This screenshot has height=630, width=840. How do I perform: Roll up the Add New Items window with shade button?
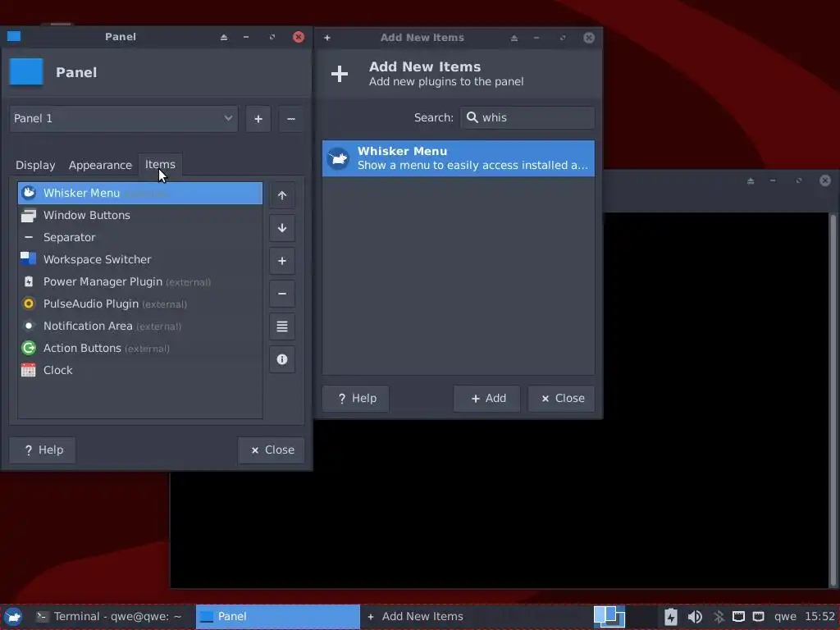(x=514, y=38)
